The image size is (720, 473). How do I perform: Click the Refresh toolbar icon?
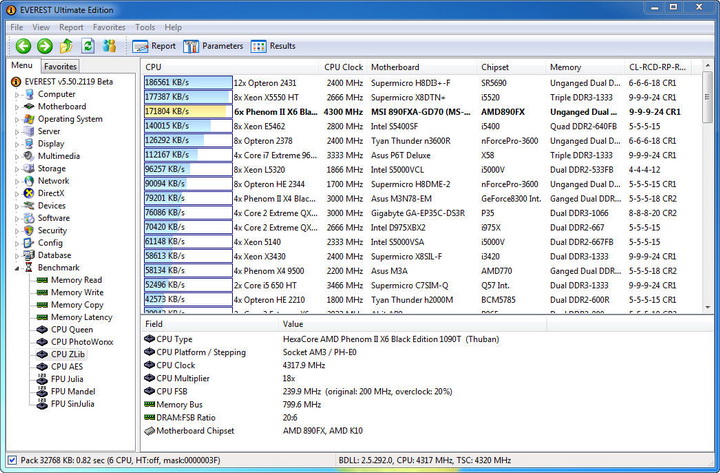click(x=88, y=46)
